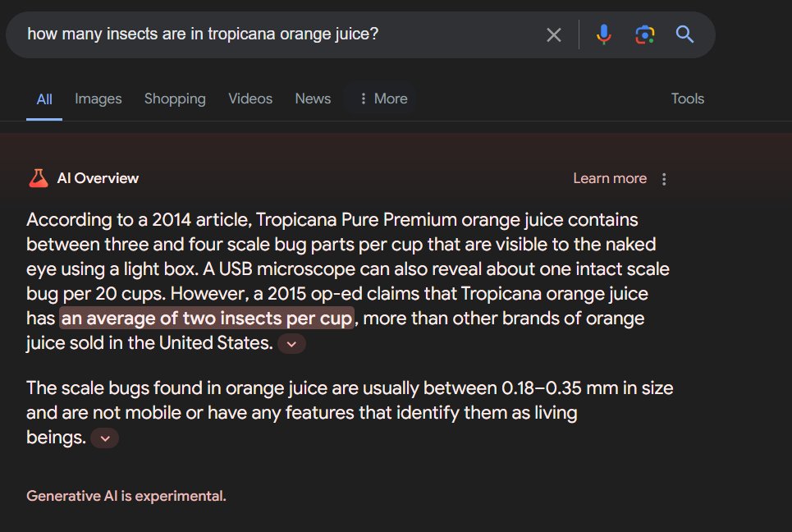Image resolution: width=792 pixels, height=532 pixels.
Task: Switch to the Images tab
Action: pyautogui.click(x=98, y=99)
